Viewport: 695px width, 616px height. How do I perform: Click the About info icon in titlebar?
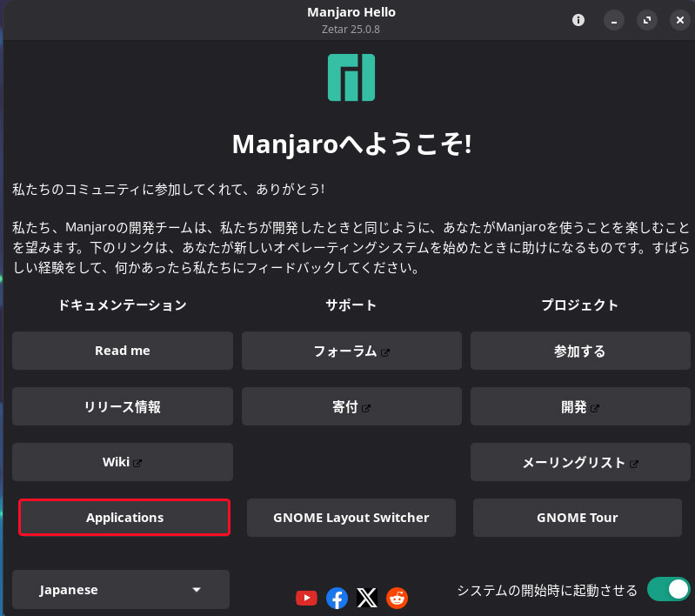point(578,20)
